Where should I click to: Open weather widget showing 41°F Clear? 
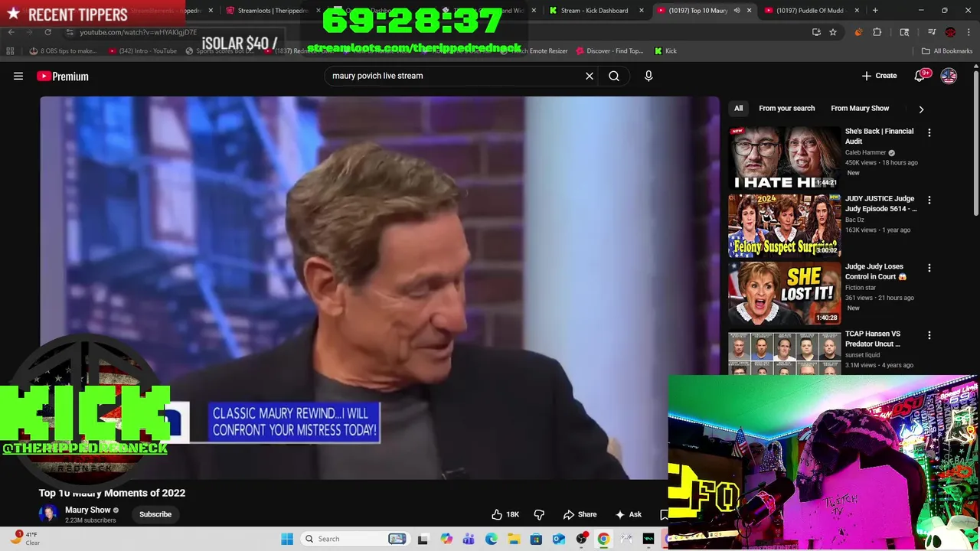26,539
